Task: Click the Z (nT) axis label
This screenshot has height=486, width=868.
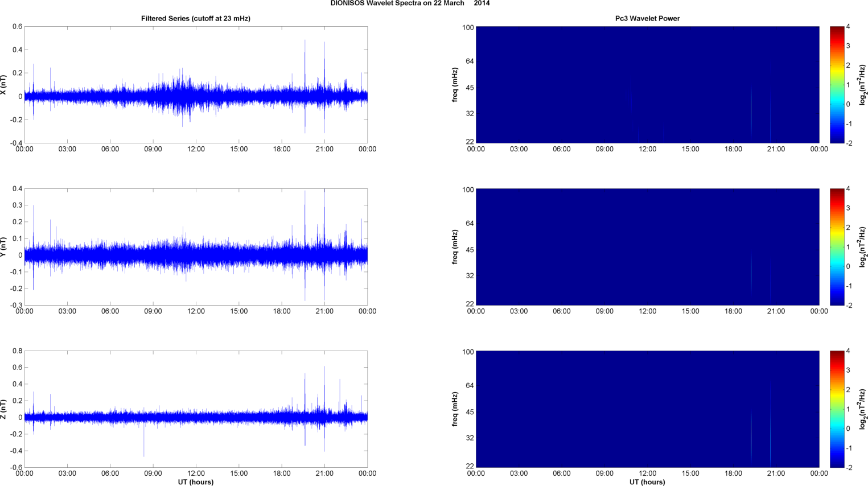Action: [4, 409]
